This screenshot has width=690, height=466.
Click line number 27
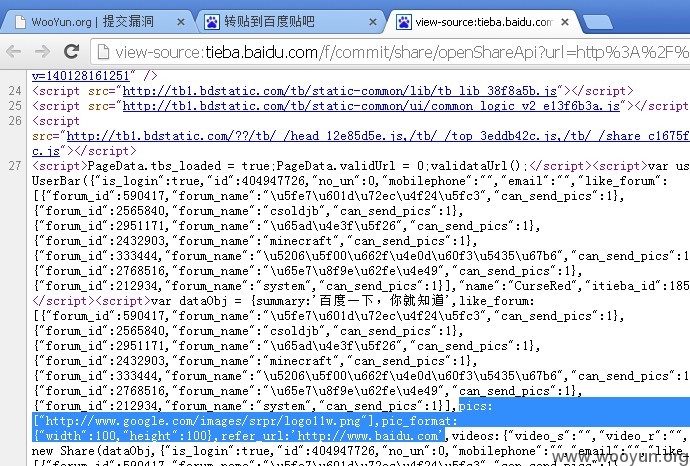[x=15, y=166]
